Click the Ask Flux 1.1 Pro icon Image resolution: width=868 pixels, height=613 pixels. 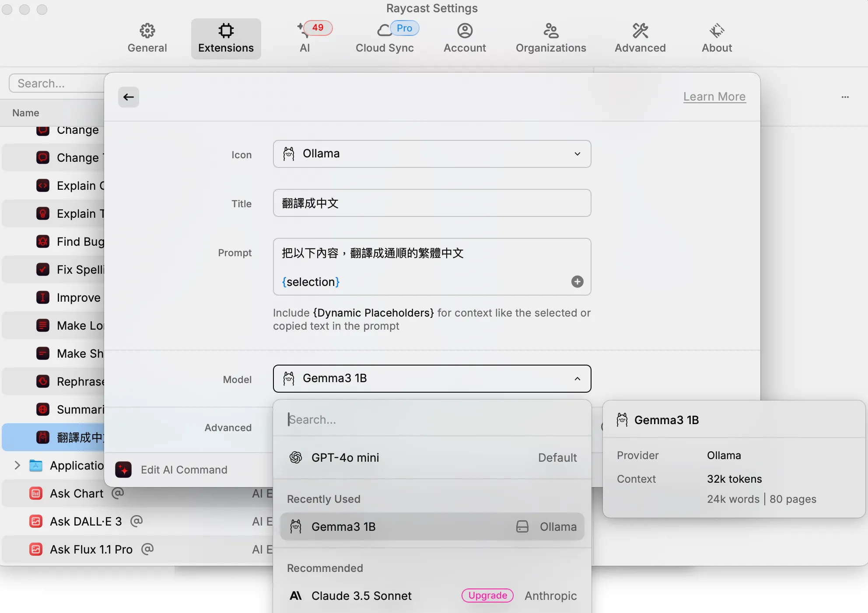tap(36, 549)
